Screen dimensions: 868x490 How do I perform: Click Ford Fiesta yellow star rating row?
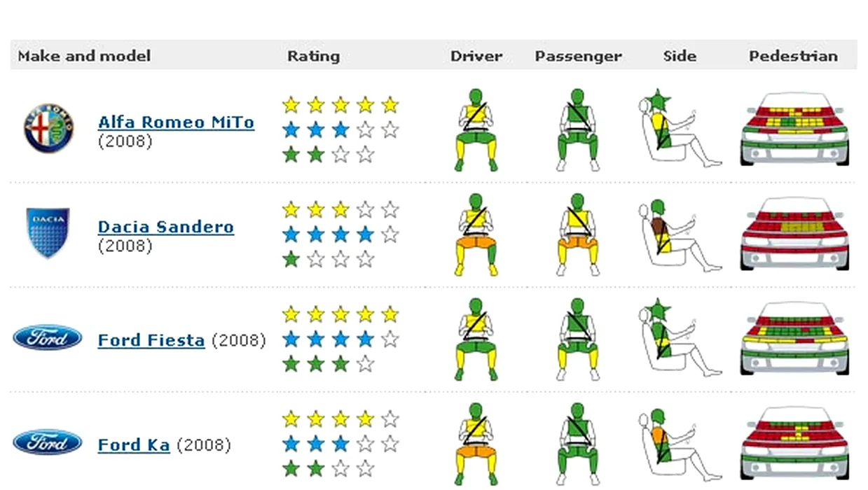click(x=340, y=314)
